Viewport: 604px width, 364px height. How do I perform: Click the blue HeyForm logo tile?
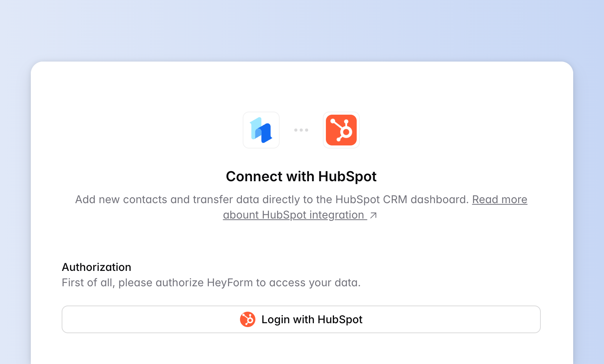click(261, 130)
